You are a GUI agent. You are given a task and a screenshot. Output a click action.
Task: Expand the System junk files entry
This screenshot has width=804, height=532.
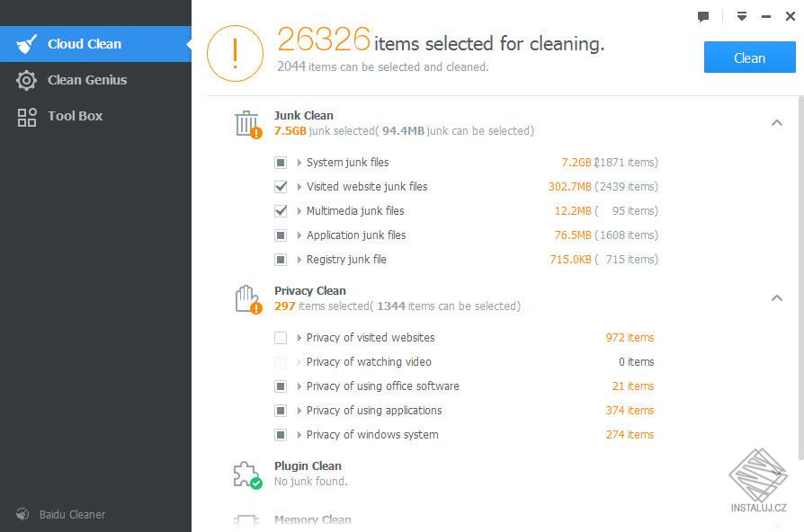point(297,163)
